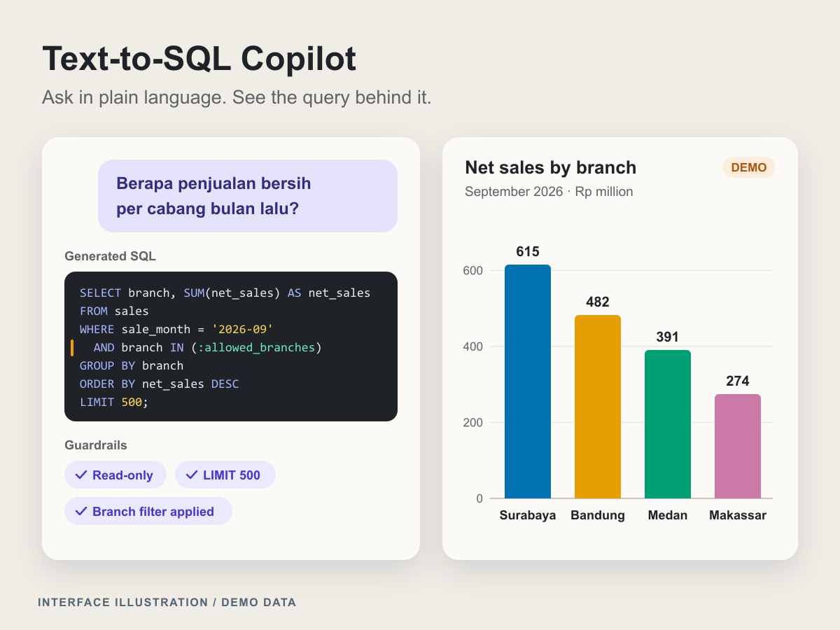The height and width of the screenshot is (630, 840).
Task: Select the question bubble about penjualan bersih
Action: pos(248,196)
